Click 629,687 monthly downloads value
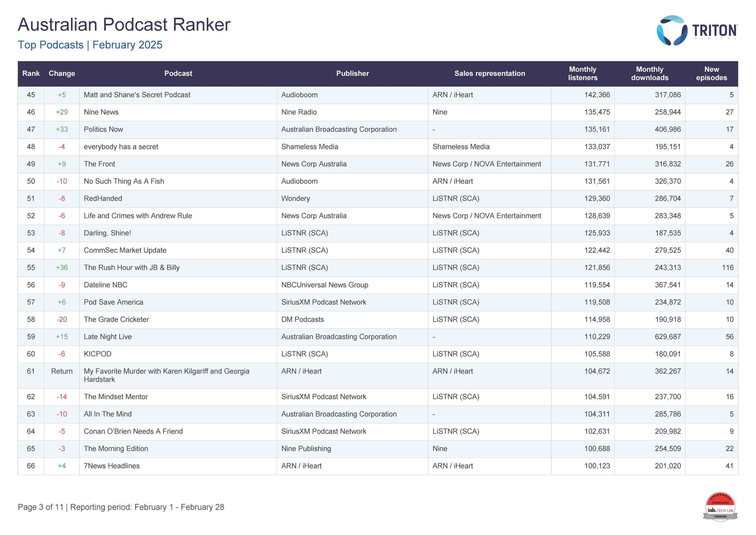The width and height of the screenshot is (756, 535). pos(668,337)
